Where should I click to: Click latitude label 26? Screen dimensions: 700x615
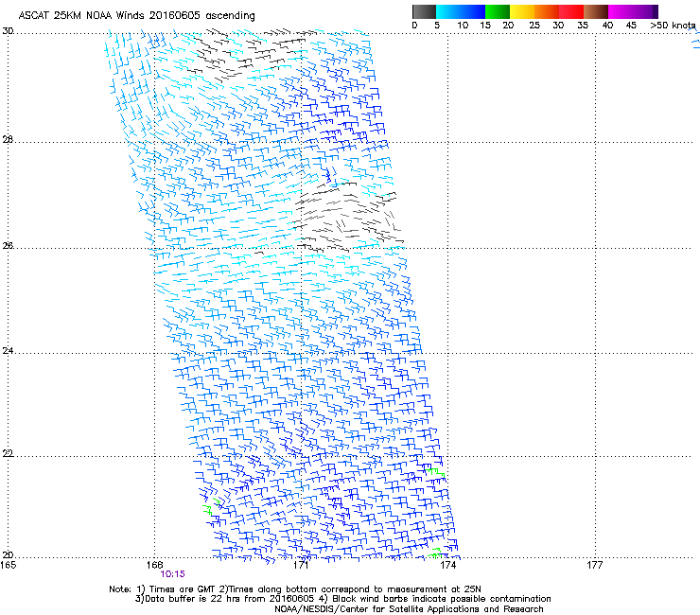coord(8,245)
